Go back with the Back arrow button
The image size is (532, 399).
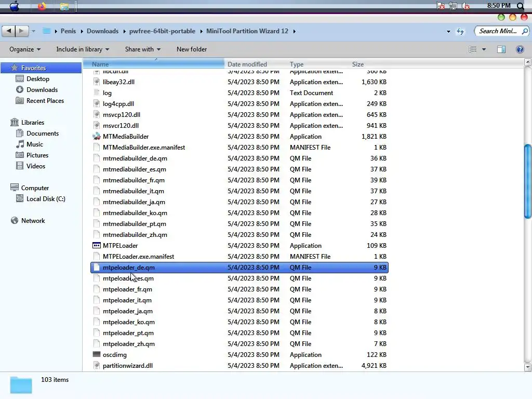[8, 31]
